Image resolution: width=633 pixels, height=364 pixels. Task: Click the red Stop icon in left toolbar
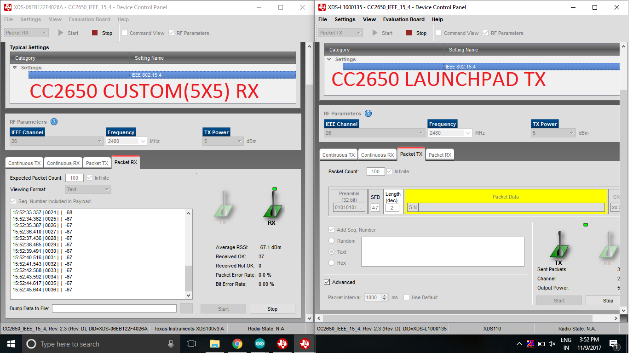(95, 33)
